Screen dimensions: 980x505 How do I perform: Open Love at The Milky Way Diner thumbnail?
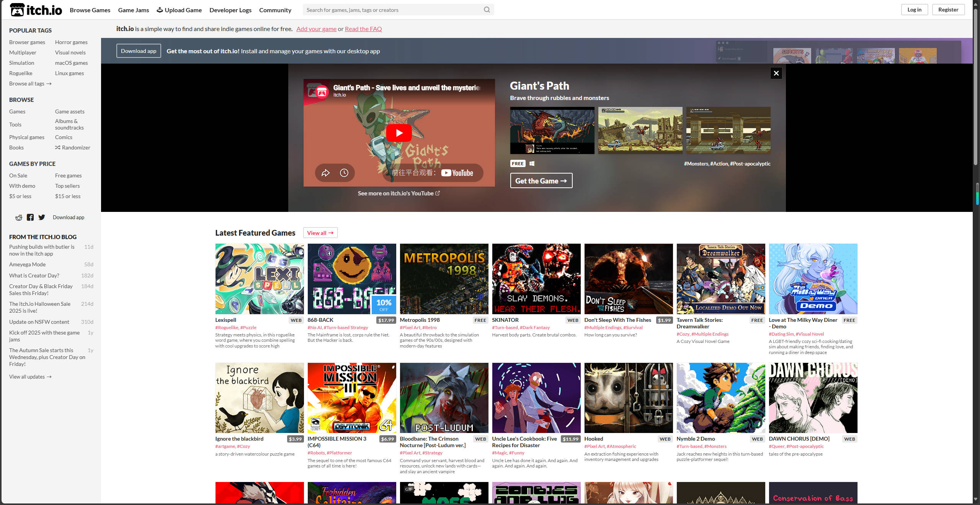[x=813, y=279]
